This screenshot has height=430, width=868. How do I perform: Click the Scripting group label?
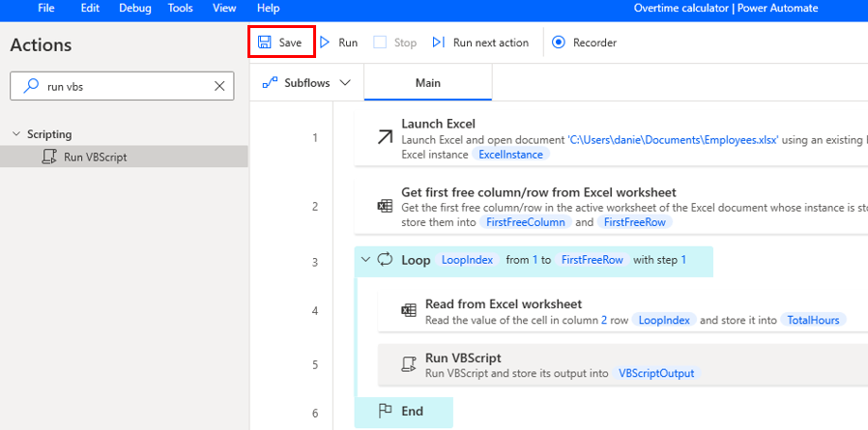pyautogui.click(x=49, y=134)
